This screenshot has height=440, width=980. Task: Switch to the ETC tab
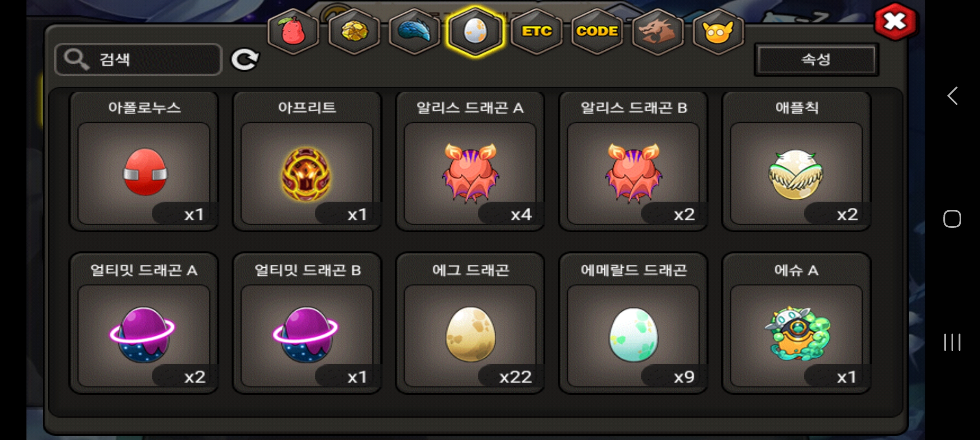tap(536, 31)
